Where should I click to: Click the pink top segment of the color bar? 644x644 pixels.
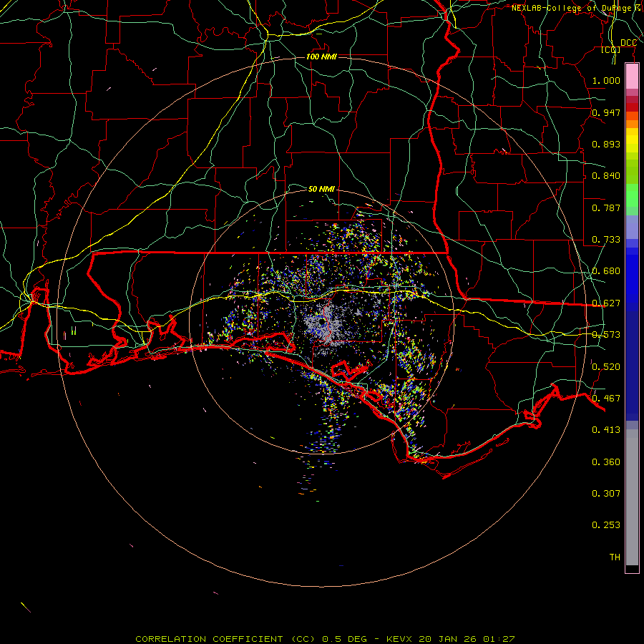(632, 77)
